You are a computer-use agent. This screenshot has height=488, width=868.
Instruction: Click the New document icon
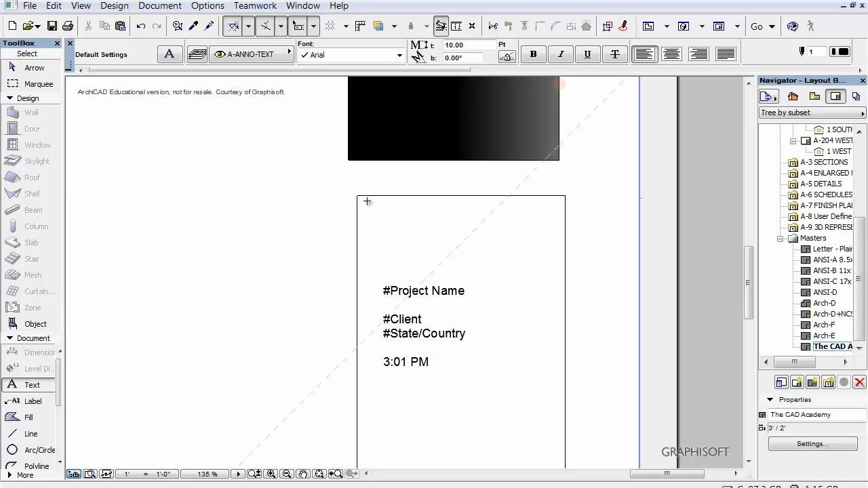click(x=12, y=26)
